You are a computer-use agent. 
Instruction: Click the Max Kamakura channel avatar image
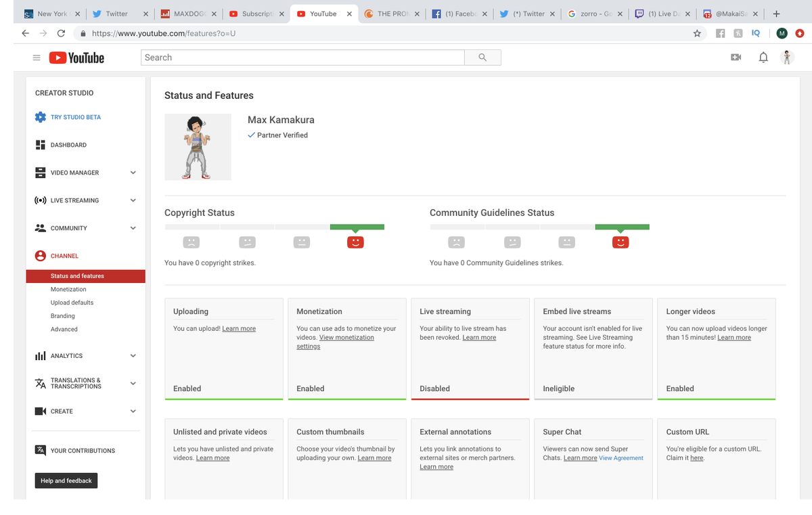(198, 147)
